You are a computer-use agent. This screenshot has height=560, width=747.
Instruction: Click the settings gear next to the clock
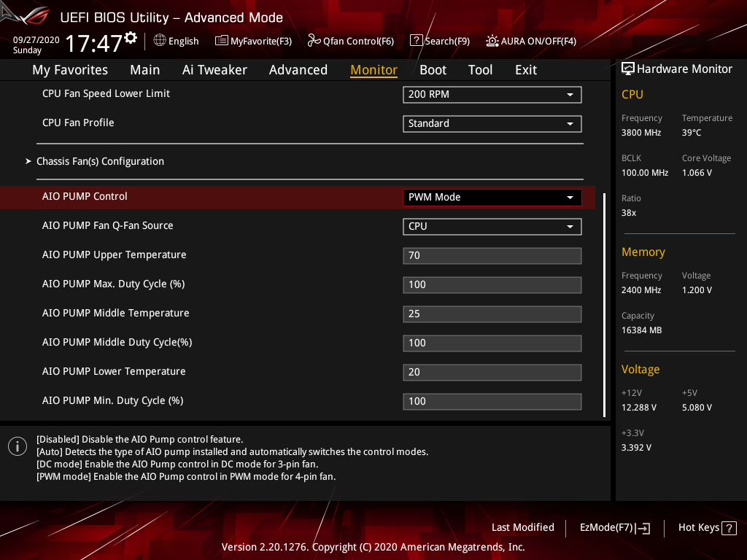[x=131, y=38]
